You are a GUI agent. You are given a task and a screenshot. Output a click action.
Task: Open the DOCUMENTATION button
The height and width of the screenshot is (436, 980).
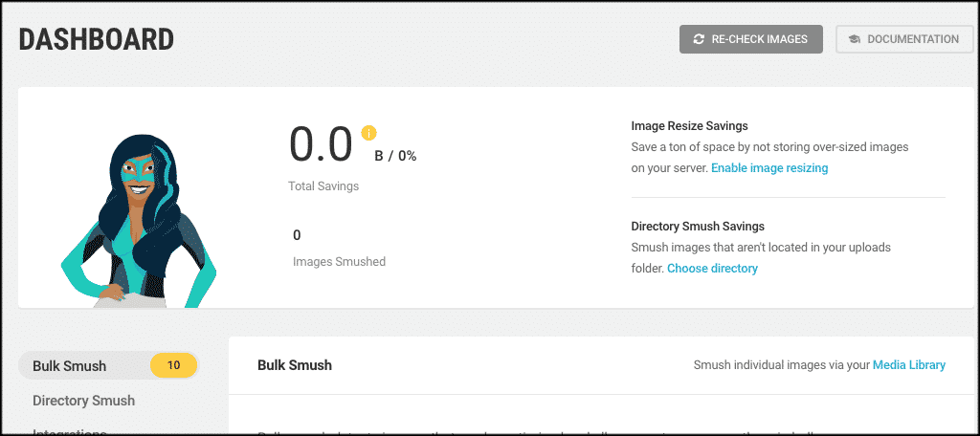click(x=904, y=39)
